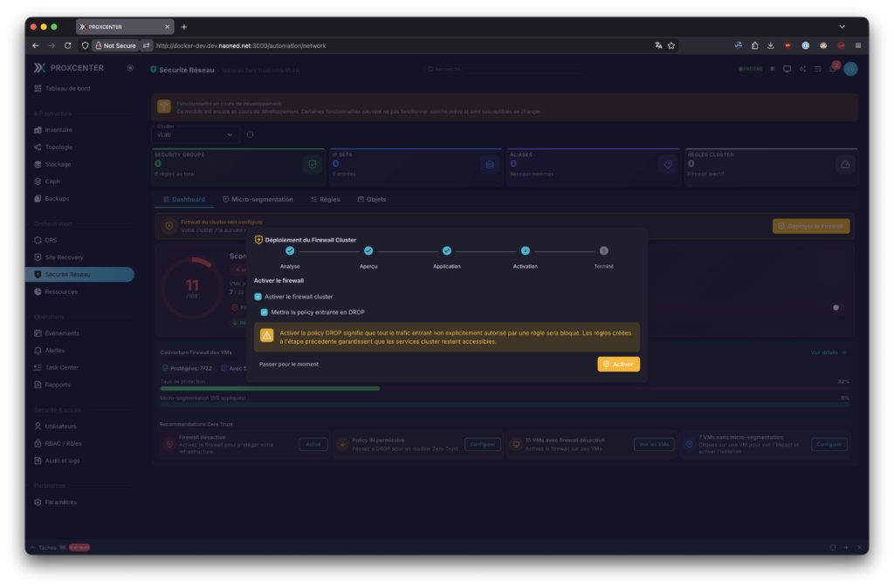This screenshot has width=894, height=588.
Task: Go to Site Recovery shield icon
Action: pos(38,257)
